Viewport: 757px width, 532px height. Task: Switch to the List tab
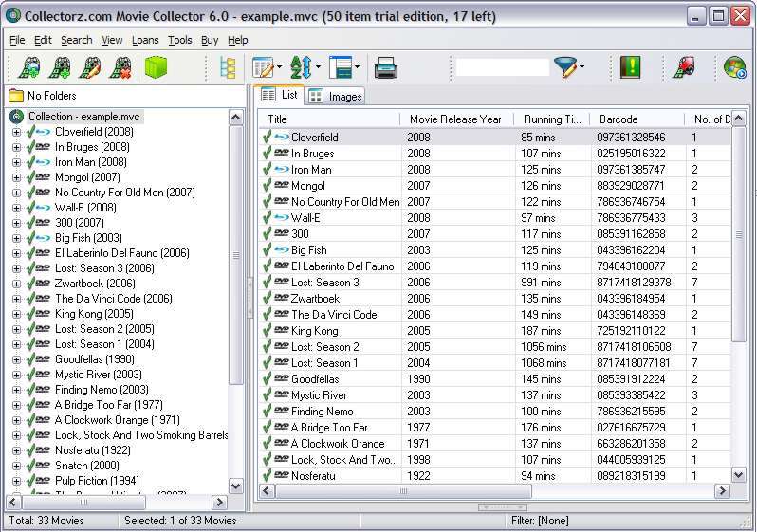pos(280,95)
